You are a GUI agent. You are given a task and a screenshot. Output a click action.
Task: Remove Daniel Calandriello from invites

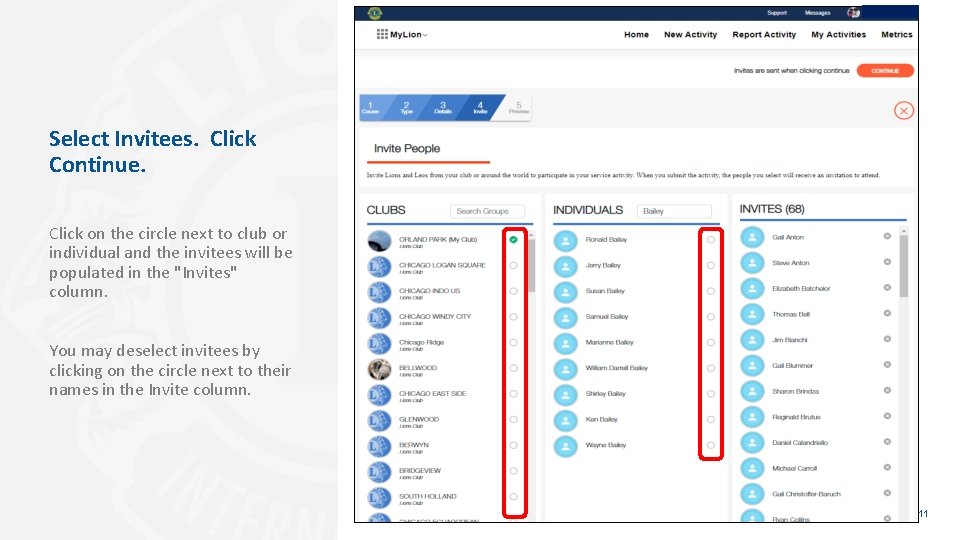click(887, 441)
